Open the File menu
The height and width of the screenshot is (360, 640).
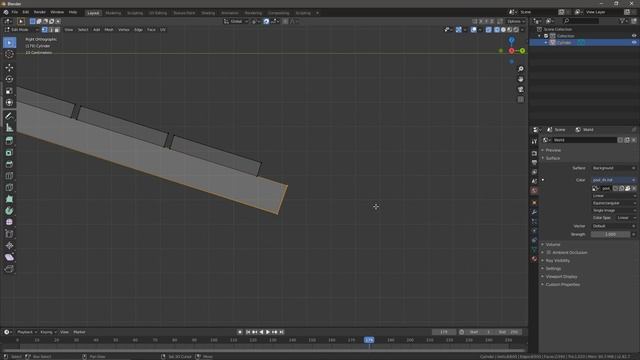15,12
